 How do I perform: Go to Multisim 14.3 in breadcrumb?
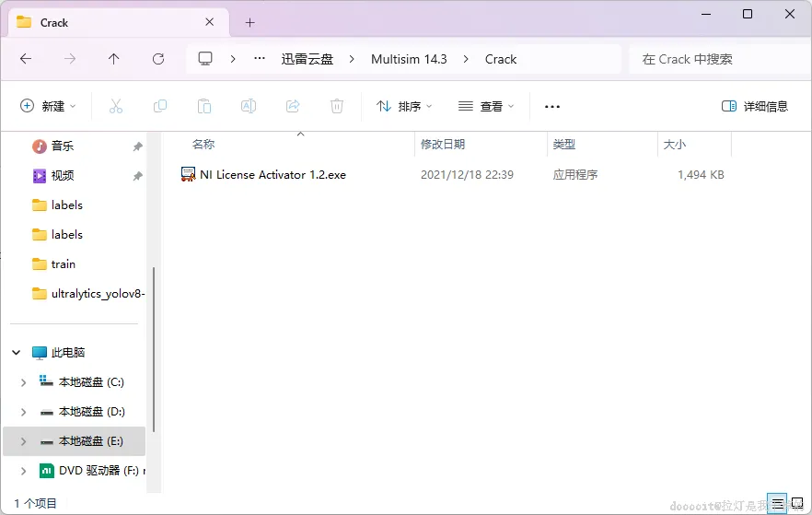(409, 59)
